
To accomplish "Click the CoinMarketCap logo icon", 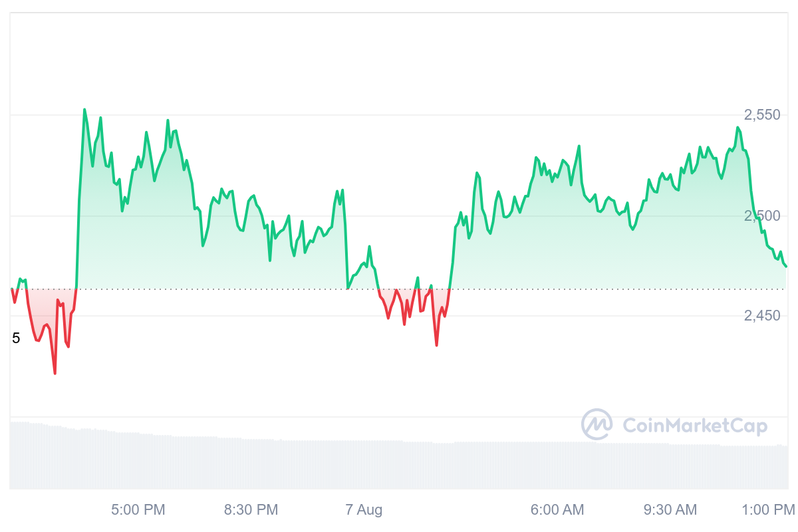I will point(597,425).
